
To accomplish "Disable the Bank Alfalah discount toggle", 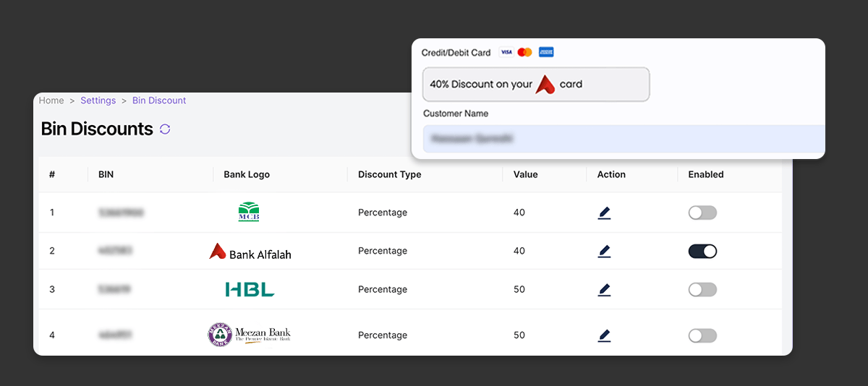I will pyautogui.click(x=702, y=251).
